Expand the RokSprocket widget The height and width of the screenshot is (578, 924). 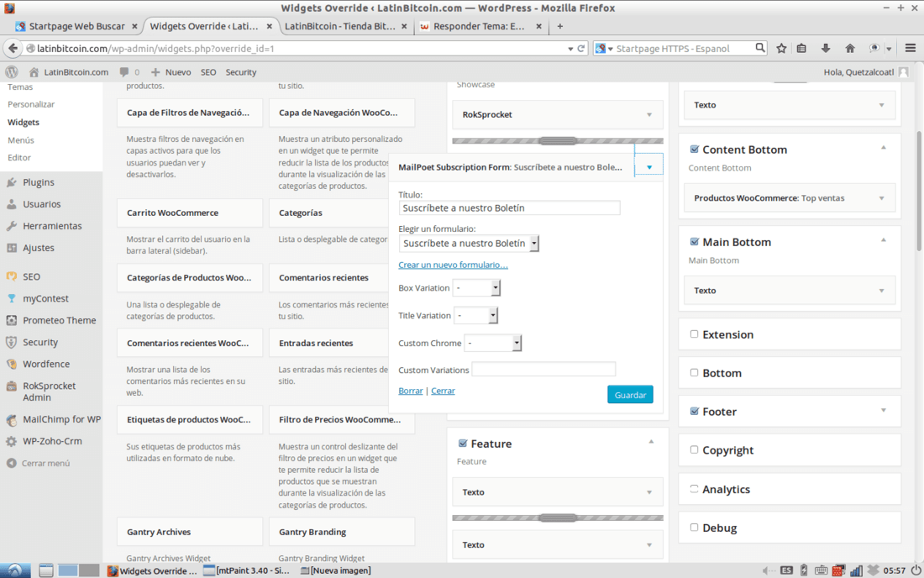(x=649, y=115)
